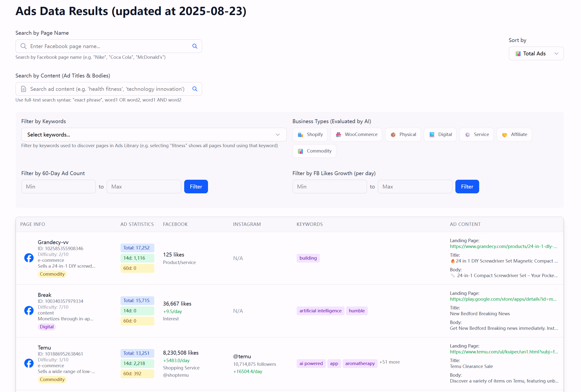This screenshot has width=581, height=392.
Task: Toggle the Physical business type filter
Action: [x=403, y=135]
